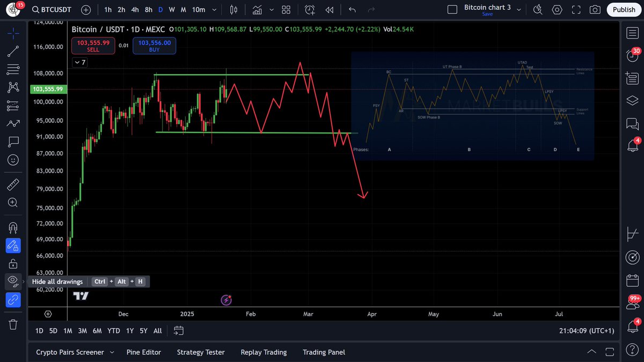Open indicator templates grid icon

(286, 10)
